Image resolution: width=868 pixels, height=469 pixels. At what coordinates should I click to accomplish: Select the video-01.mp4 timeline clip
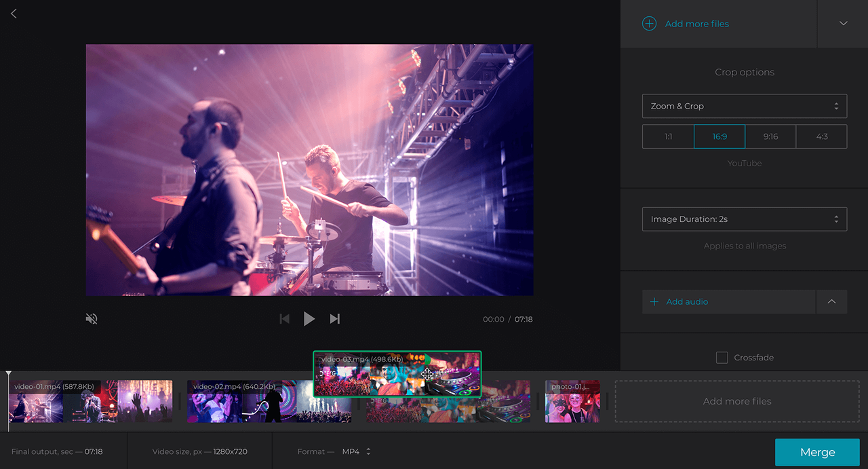pyautogui.click(x=91, y=401)
